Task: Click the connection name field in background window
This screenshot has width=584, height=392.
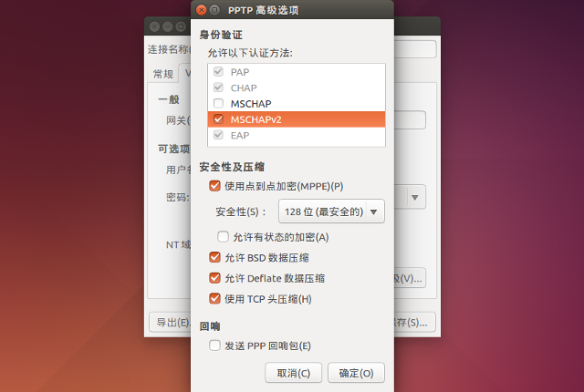Action: coord(415,49)
